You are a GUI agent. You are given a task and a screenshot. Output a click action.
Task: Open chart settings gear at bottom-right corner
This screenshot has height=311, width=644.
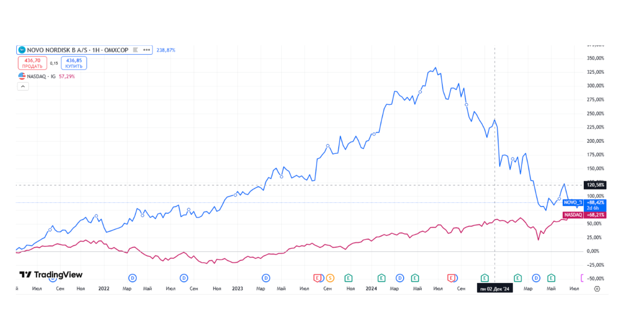click(597, 289)
